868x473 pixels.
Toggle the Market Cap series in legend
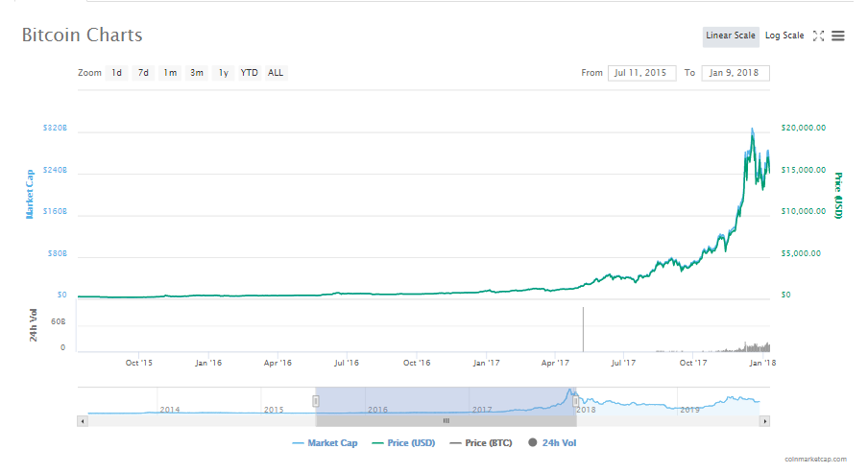[x=325, y=443]
